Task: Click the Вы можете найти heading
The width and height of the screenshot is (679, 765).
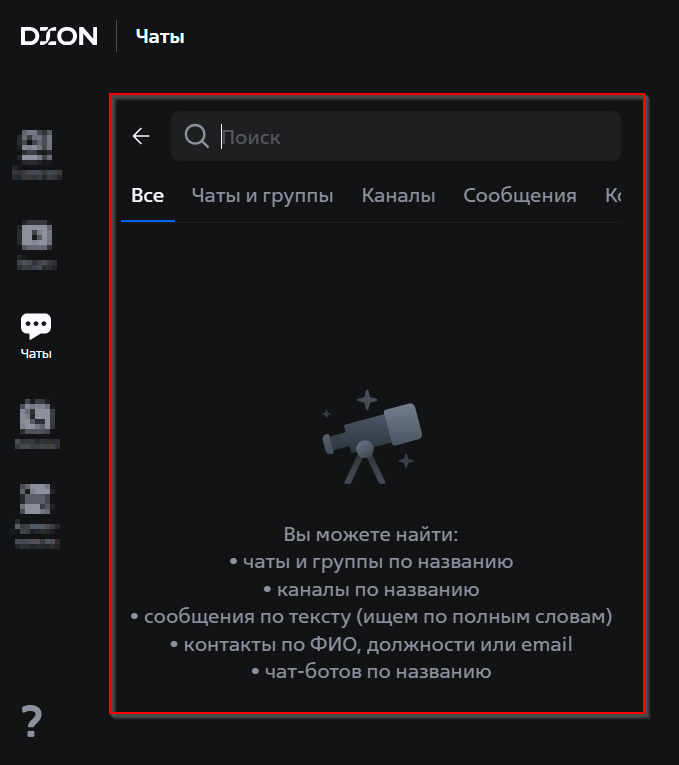Action: (371, 535)
